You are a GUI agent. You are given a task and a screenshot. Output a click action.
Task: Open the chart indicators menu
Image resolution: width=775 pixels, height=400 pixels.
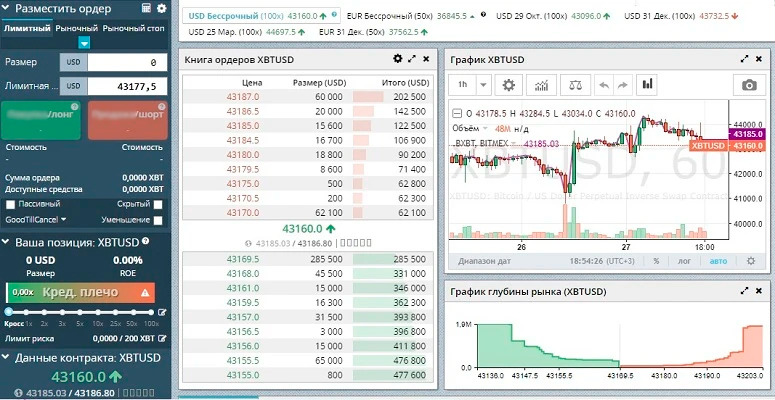[542, 85]
